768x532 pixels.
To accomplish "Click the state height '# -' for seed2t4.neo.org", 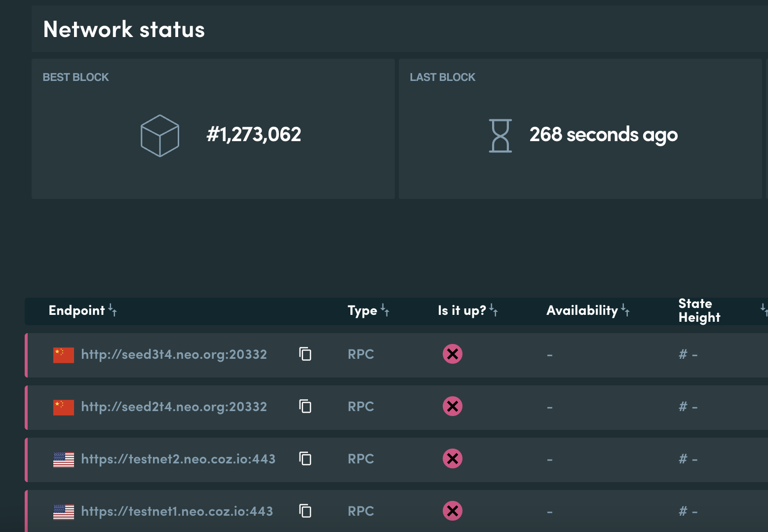I will pos(688,407).
